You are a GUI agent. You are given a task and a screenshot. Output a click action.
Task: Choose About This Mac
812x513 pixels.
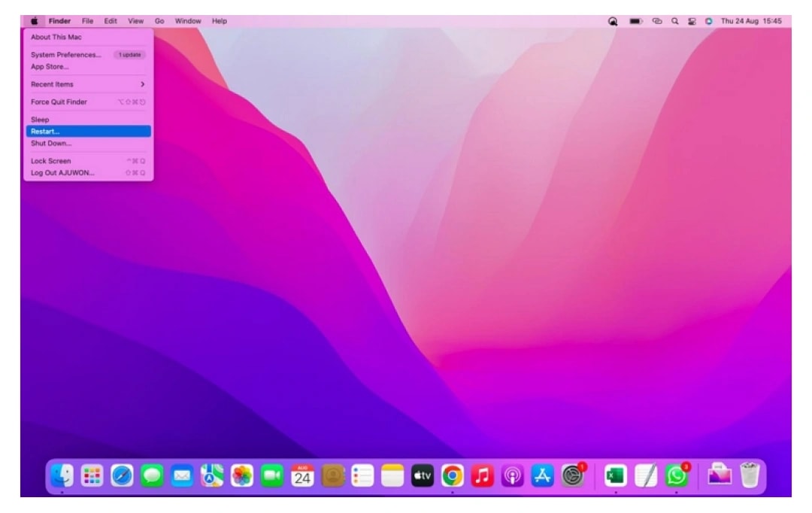tap(89, 38)
